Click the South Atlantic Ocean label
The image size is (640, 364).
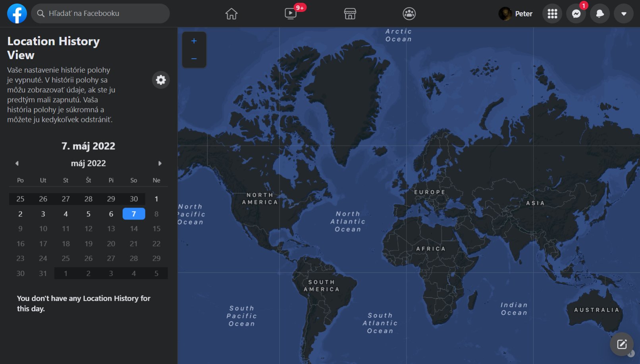click(x=380, y=323)
